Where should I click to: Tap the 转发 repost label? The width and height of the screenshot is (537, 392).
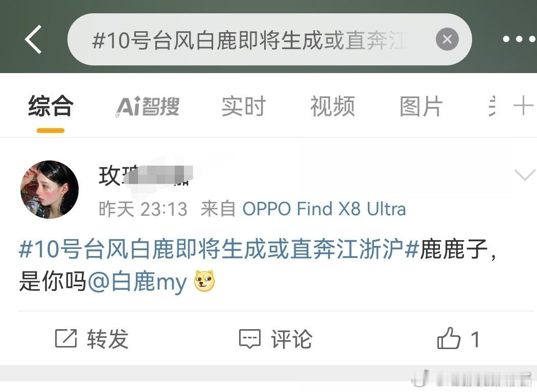click(107, 339)
